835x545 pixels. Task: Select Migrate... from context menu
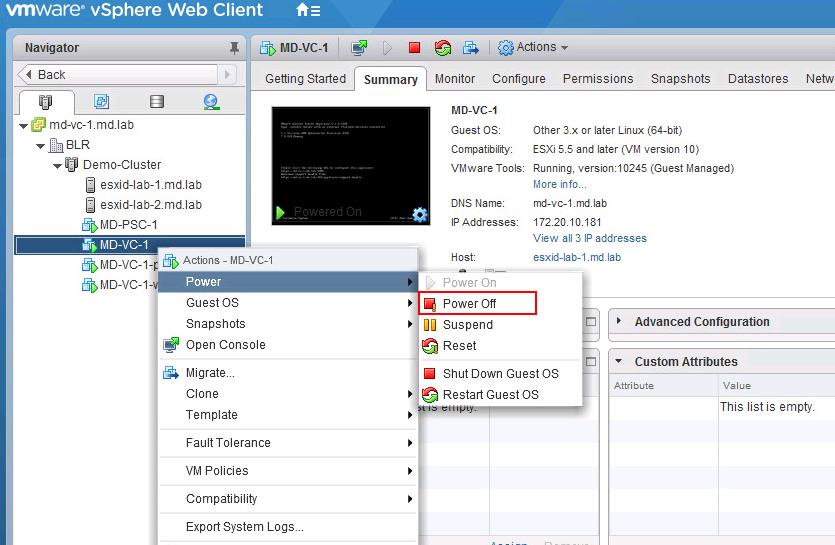point(288,373)
